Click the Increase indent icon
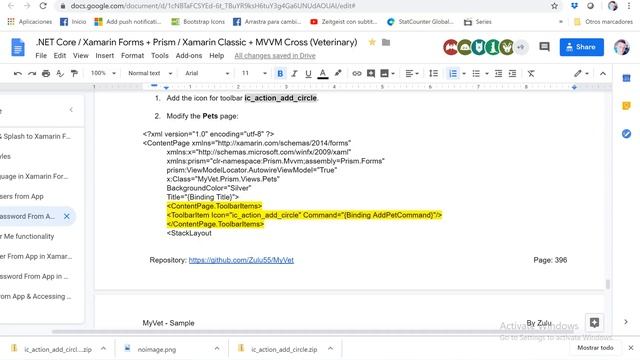The image size is (640, 360). (x=512, y=73)
